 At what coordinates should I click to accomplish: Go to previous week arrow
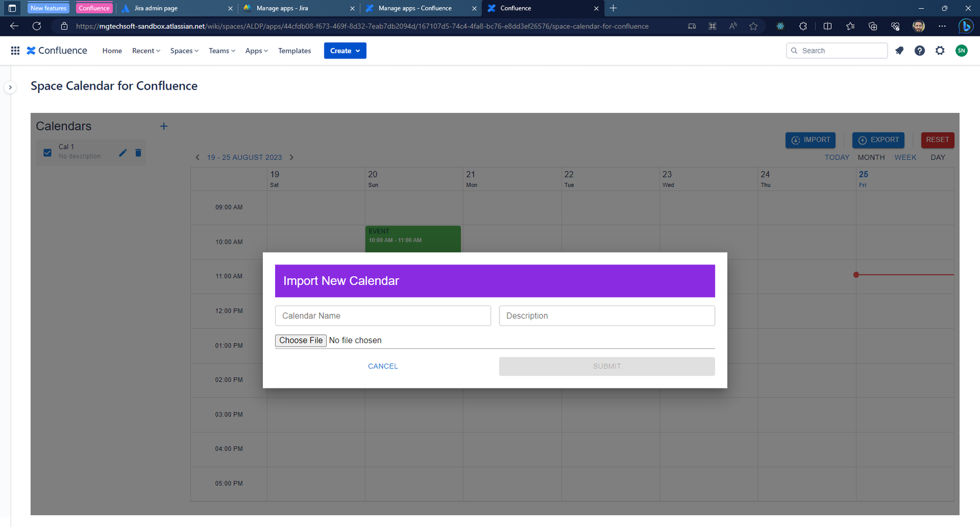coord(197,158)
